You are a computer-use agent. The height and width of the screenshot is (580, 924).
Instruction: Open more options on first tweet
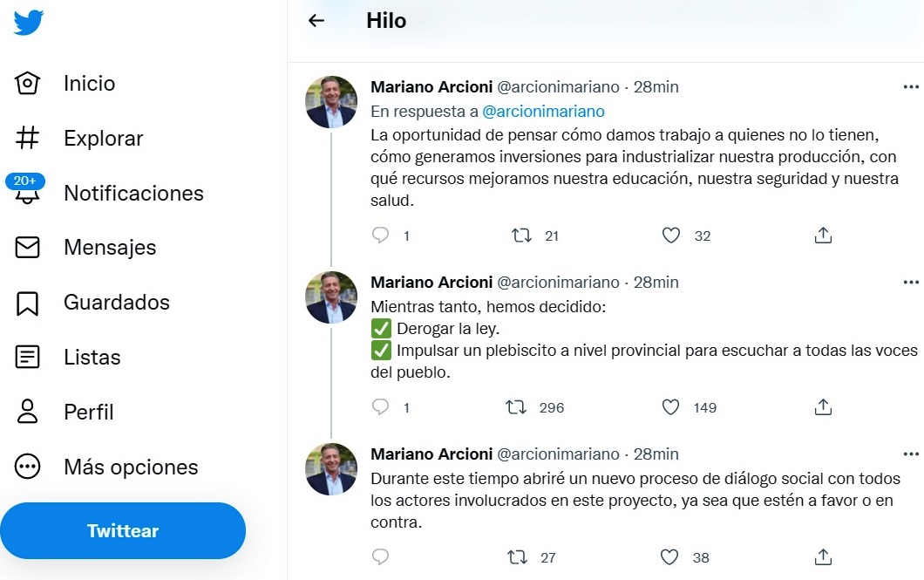point(911,87)
